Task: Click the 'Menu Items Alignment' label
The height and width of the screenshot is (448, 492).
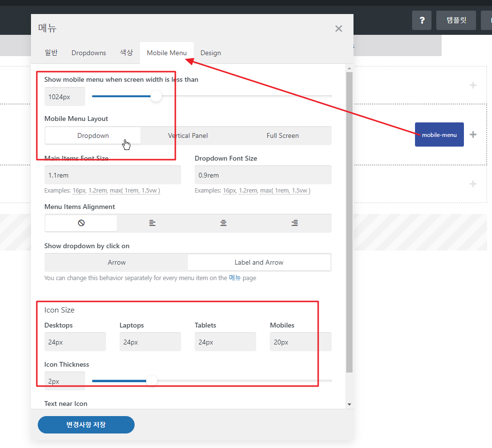Action: tap(79, 207)
